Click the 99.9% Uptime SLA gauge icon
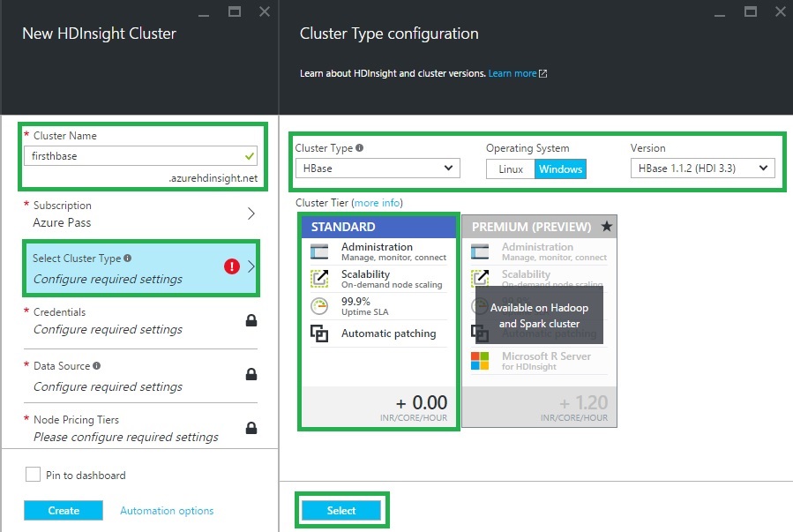The width and height of the screenshot is (793, 532). (x=320, y=305)
